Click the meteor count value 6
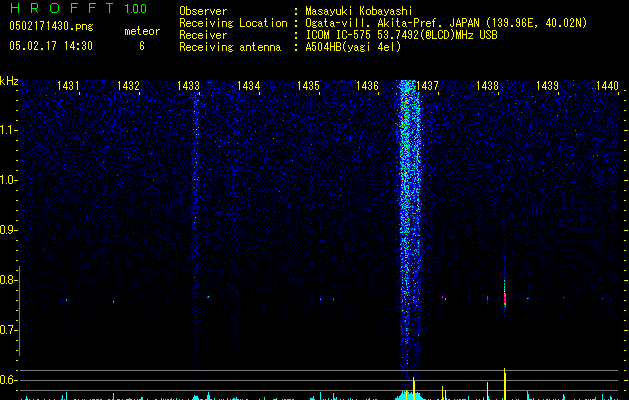629x400 pixels. (x=142, y=46)
